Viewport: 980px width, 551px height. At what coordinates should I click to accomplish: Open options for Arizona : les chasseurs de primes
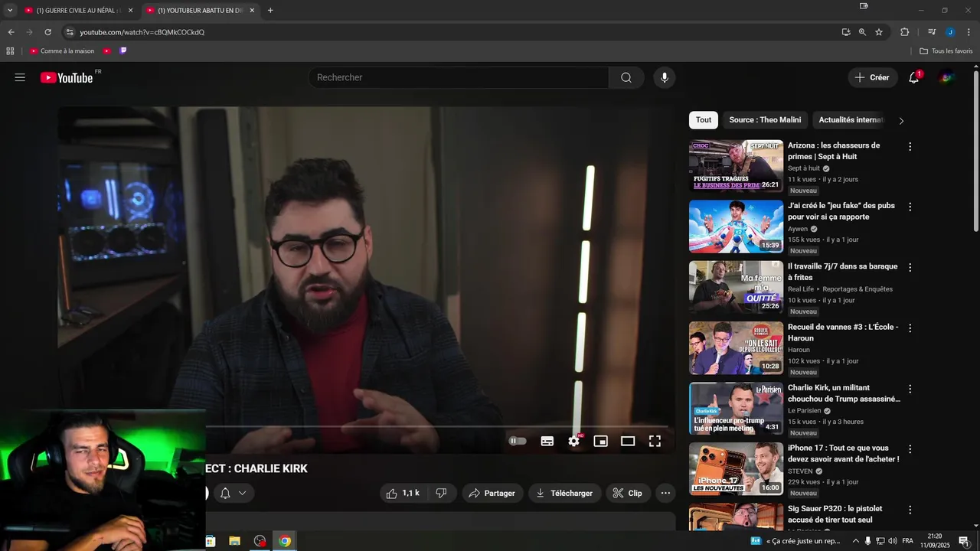910,146
